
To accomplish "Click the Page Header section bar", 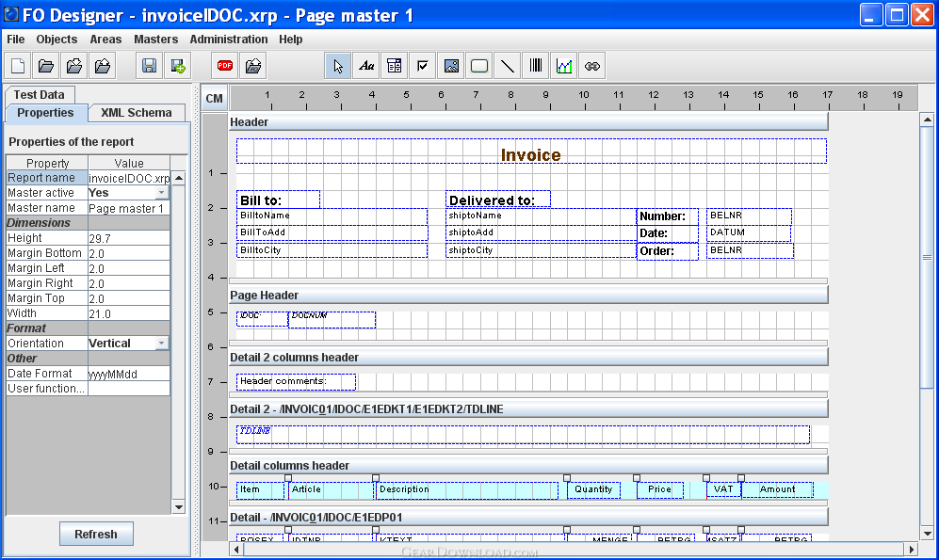I will [528, 295].
